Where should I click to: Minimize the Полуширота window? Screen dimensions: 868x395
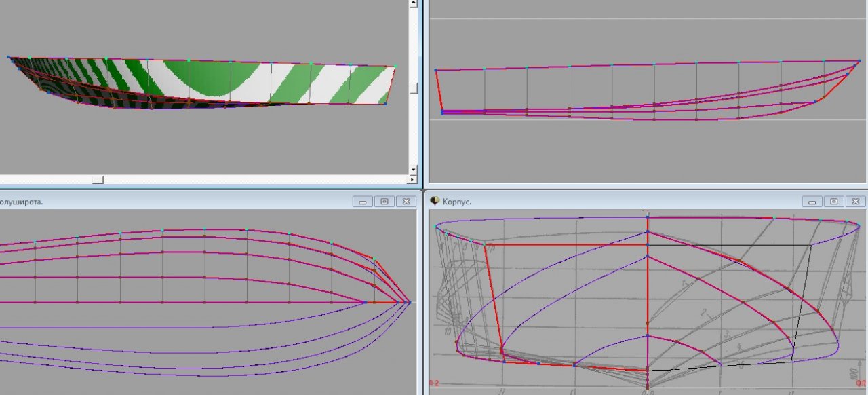coord(362,202)
